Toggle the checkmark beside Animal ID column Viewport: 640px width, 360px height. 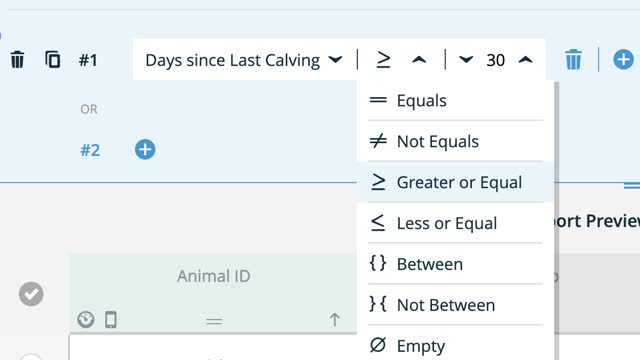(31, 294)
